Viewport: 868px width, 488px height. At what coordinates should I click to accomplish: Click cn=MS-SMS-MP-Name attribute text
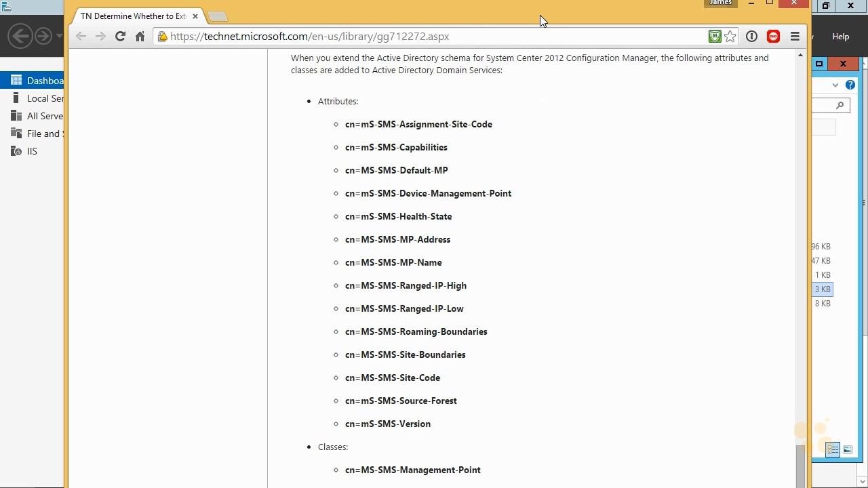393,262
